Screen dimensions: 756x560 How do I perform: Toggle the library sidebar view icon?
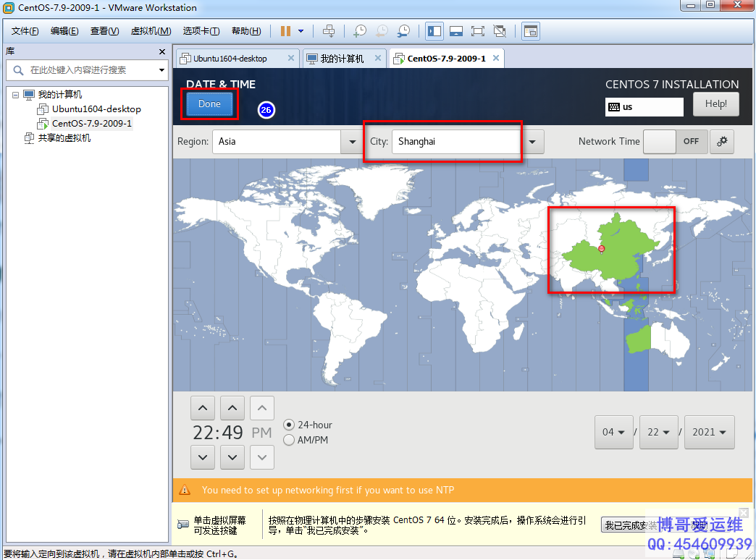point(434,31)
